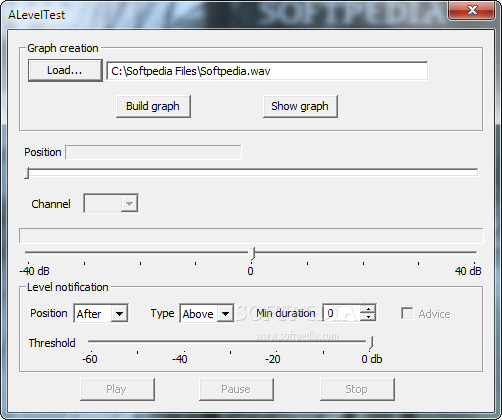
Task: Click the playback position slider thumb
Action: pyautogui.click(x=27, y=173)
